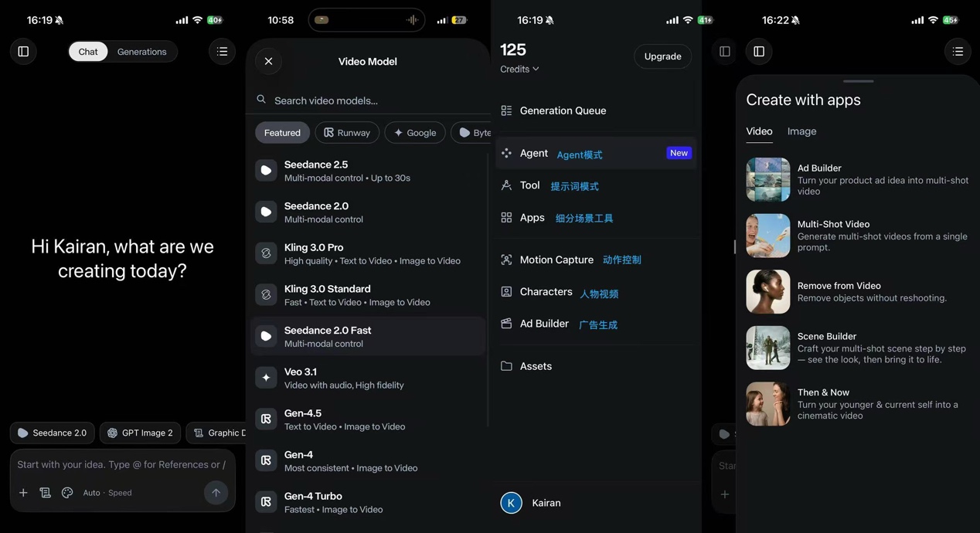The image size is (980, 533).
Task: Open the Ad Builder app thumbnail
Action: (768, 179)
